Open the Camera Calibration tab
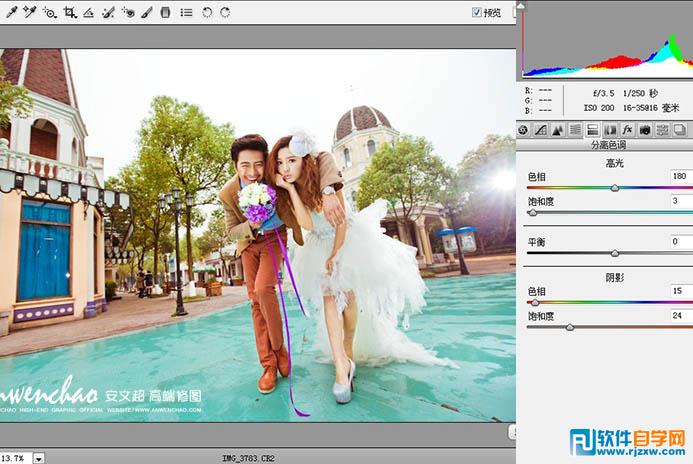 645,130
